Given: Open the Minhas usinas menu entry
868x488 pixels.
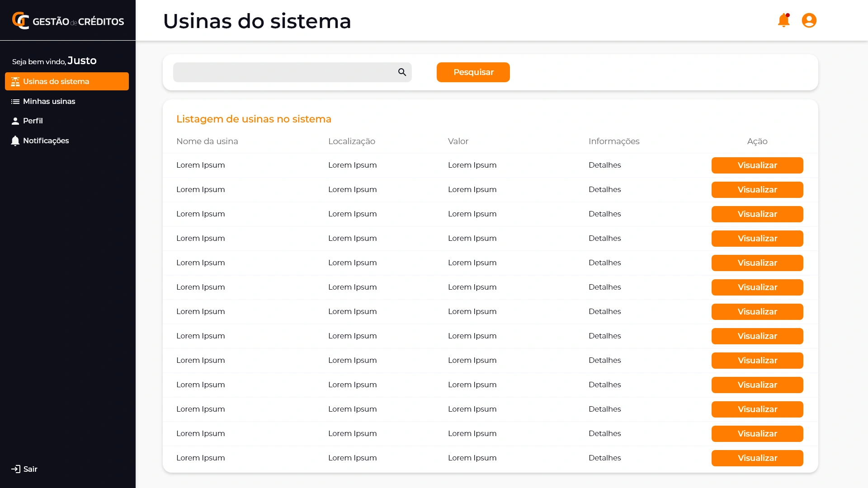Looking at the screenshot, I should point(49,101).
